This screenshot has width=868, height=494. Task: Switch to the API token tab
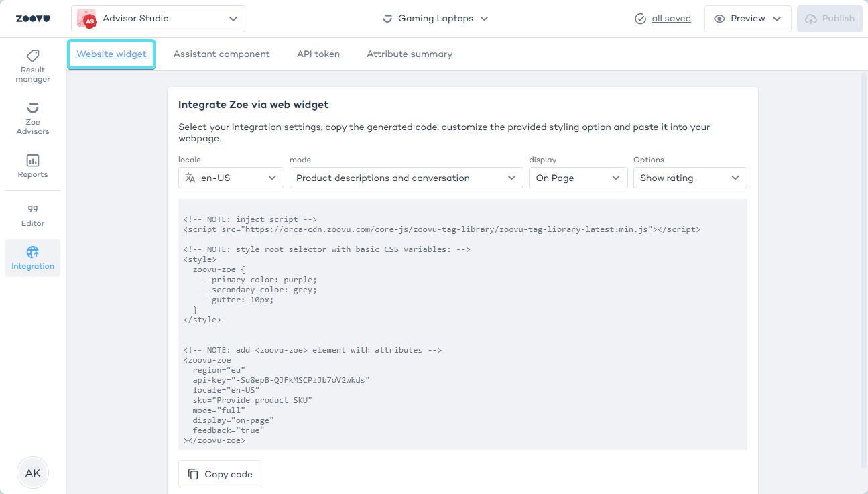pyautogui.click(x=318, y=54)
